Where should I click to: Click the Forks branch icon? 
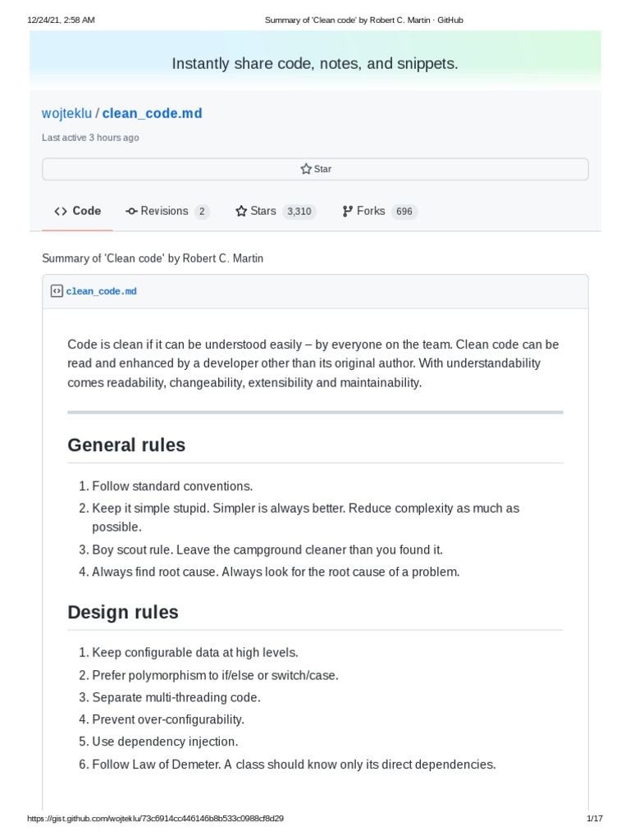point(348,212)
